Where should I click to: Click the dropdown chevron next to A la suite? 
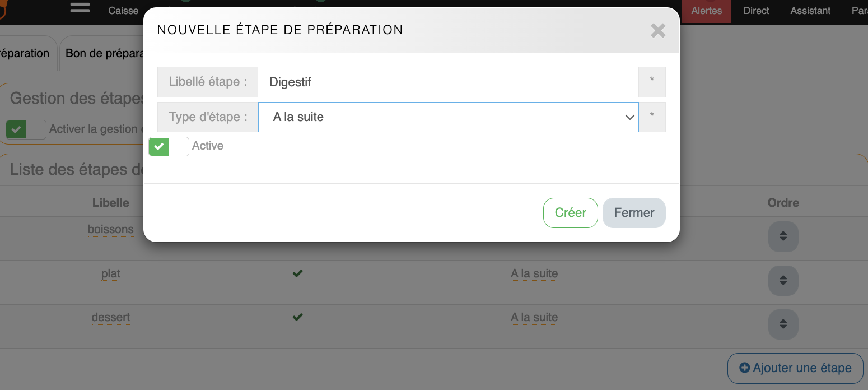click(x=629, y=117)
